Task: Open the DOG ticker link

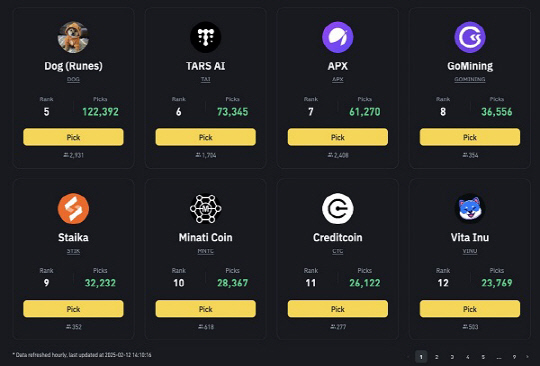Action: tap(73, 80)
